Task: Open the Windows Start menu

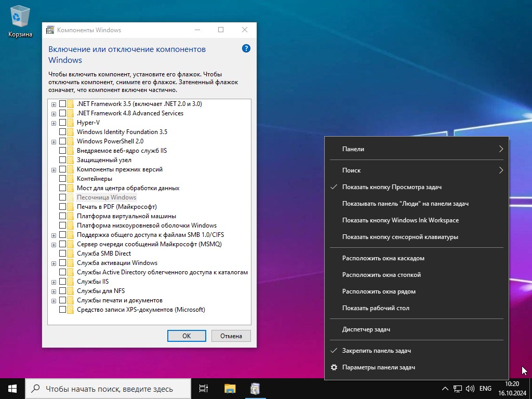Action: point(12,388)
